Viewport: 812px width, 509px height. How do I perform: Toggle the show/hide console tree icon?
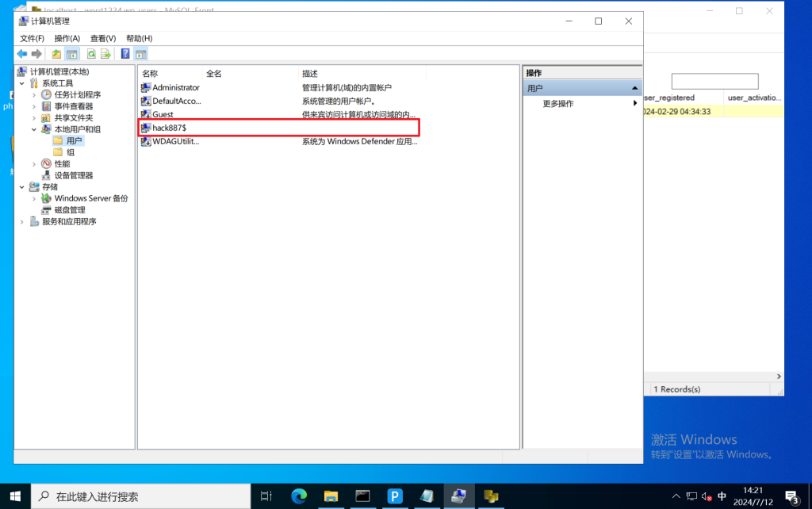pyautogui.click(x=71, y=54)
